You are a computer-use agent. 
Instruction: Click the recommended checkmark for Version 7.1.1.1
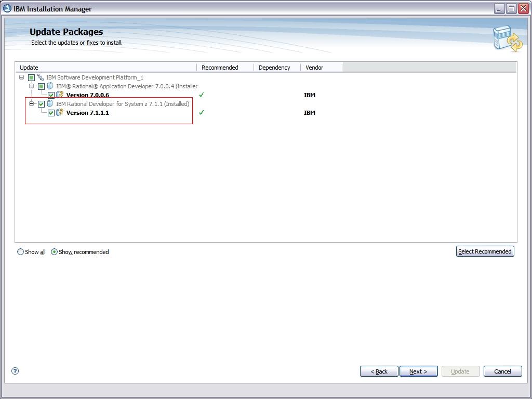click(x=201, y=112)
